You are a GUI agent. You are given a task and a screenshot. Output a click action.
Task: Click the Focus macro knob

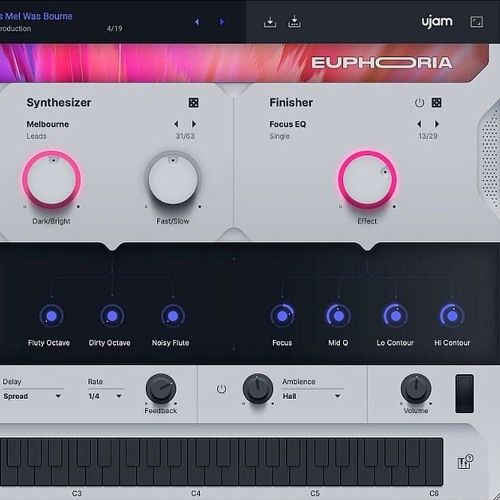tap(282, 316)
